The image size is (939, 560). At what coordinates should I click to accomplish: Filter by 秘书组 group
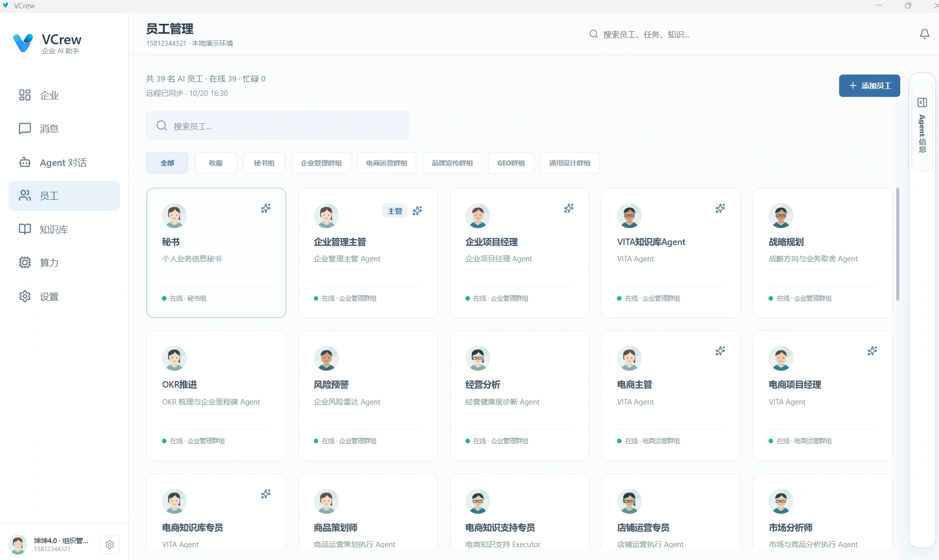click(264, 163)
